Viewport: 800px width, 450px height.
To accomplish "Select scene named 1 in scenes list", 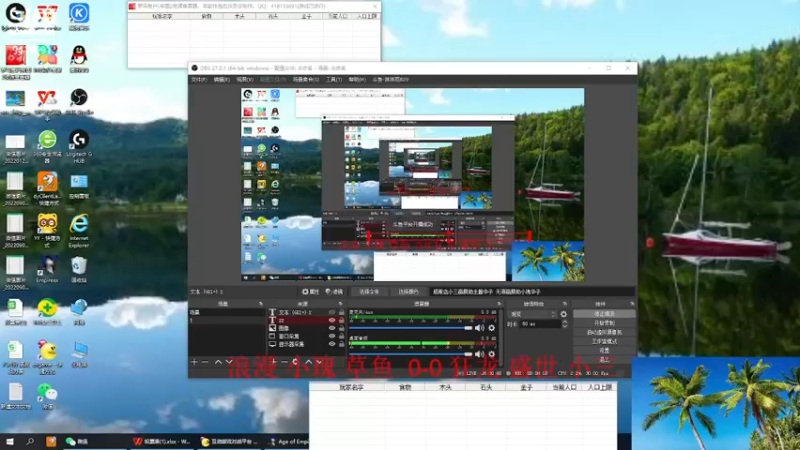I will (227, 320).
